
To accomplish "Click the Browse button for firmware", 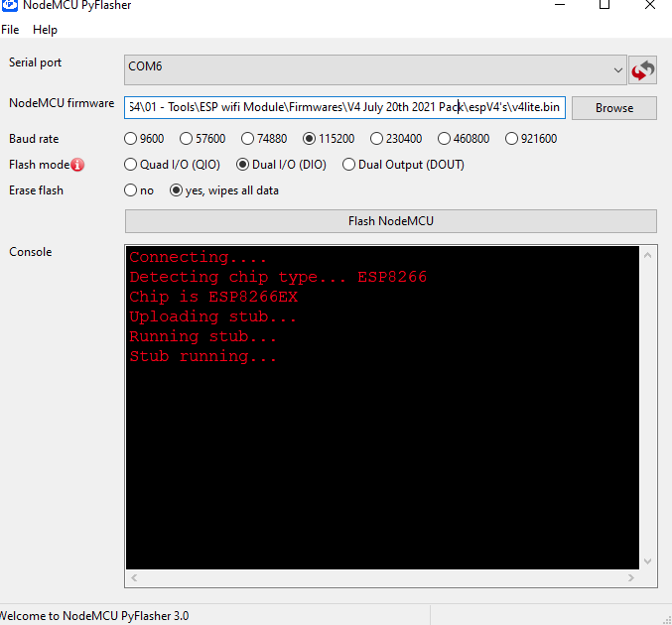I will pyautogui.click(x=614, y=108).
